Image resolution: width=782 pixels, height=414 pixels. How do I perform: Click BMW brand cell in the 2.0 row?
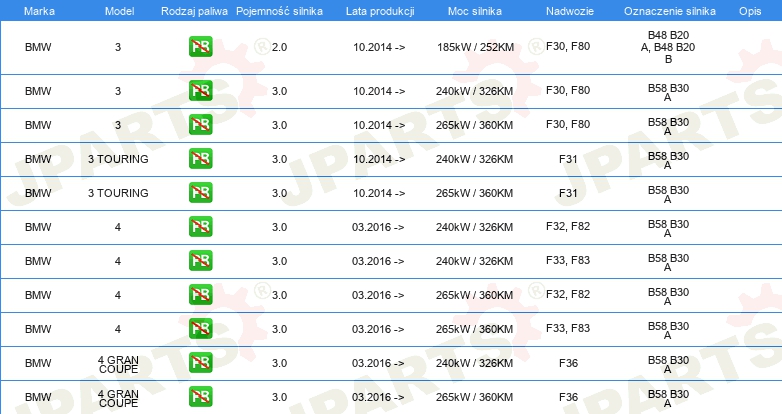pyautogui.click(x=38, y=47)
